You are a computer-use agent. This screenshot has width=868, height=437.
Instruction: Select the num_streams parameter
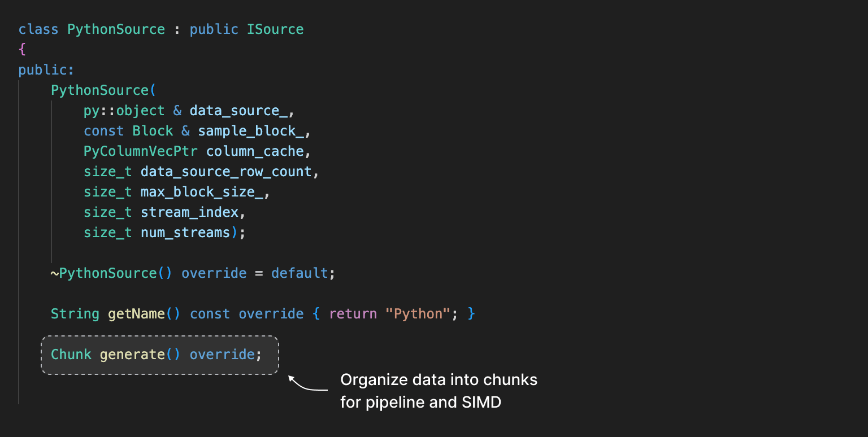[185, 233]
